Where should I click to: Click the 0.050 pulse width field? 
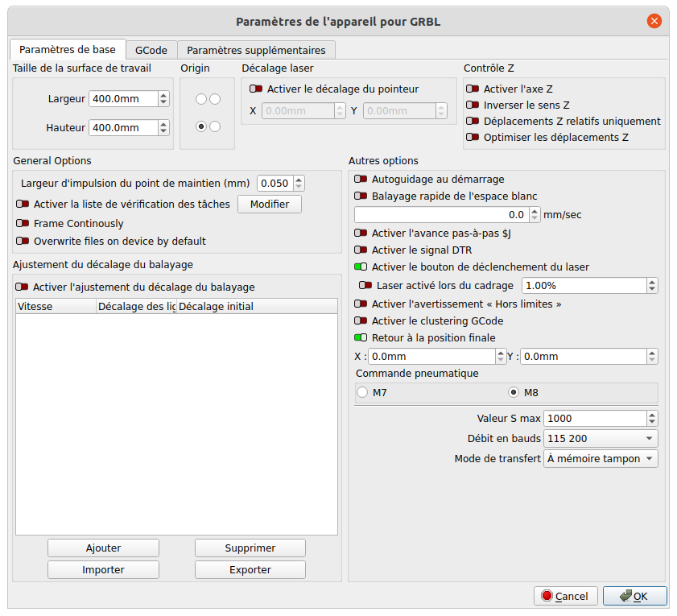click(275, 183)
